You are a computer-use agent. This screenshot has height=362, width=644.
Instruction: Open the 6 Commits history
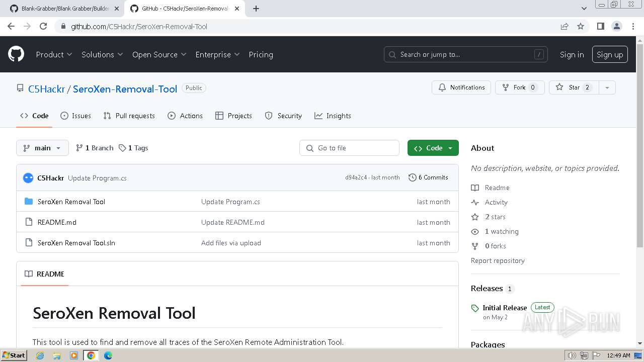(428, 177)
